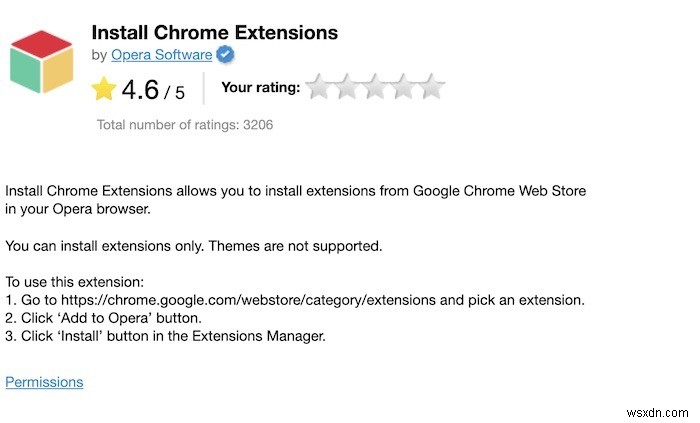This screenshot has height=423, width=700.
Task: Choose the fourth rating star
Action: click(x=403, y=87)
